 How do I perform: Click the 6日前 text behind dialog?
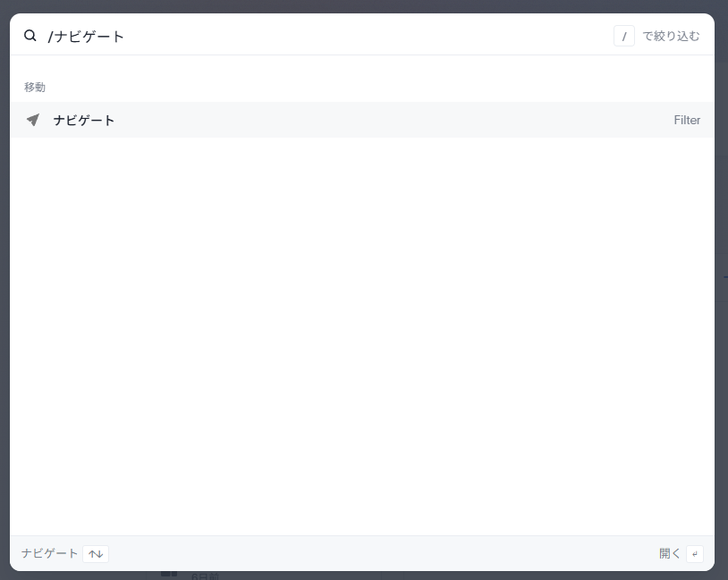[x=205, y=576]
